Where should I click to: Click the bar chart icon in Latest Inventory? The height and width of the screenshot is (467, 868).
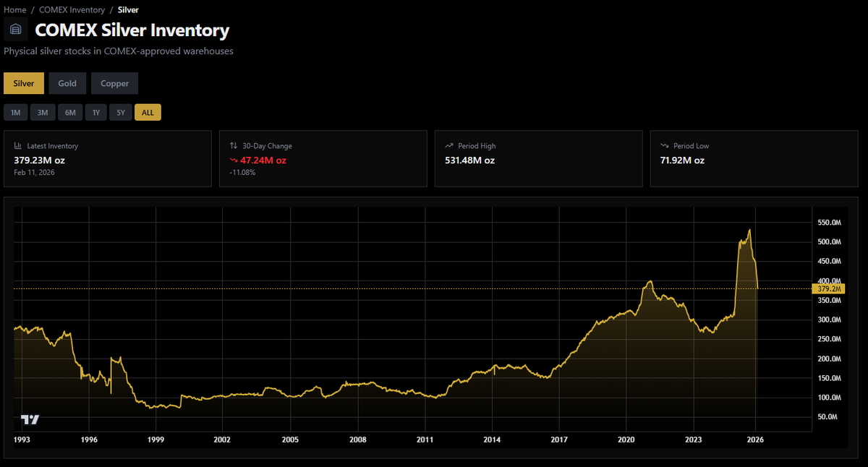(18, 146)
